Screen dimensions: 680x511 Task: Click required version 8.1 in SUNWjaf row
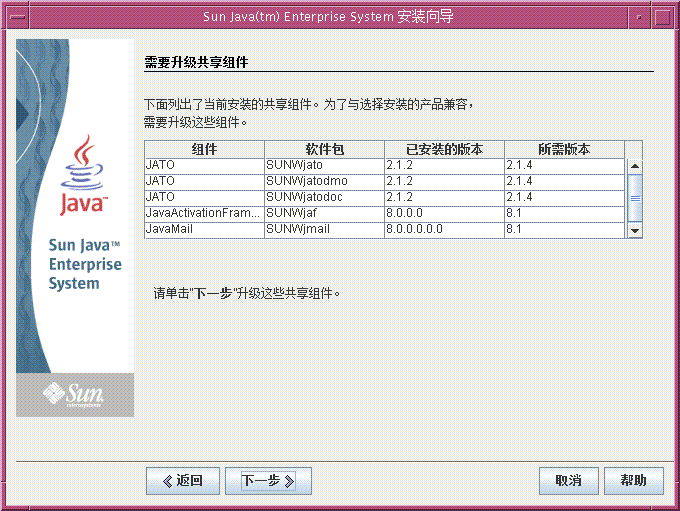coord(564,214)
